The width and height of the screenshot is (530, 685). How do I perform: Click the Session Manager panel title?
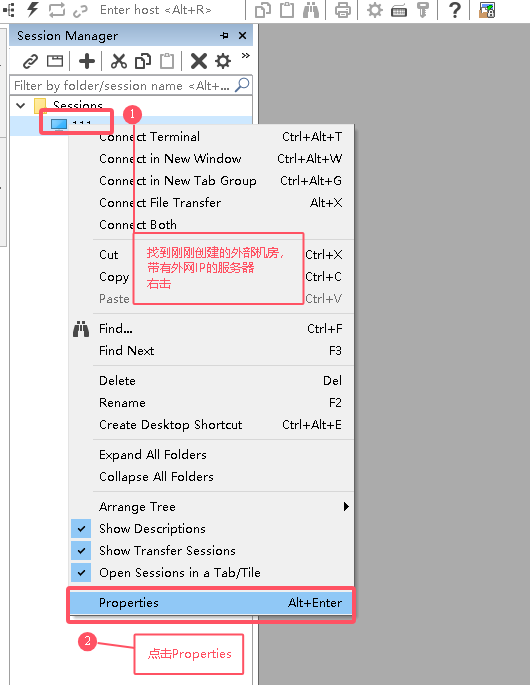(x=67, y=36)
